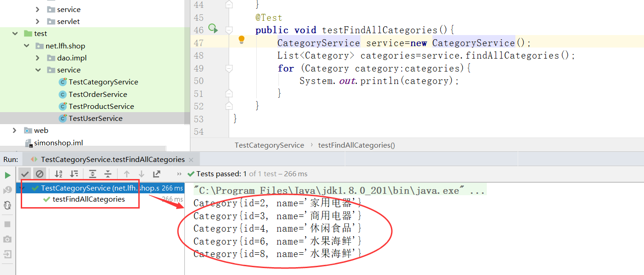Click simonshop.iml file icon
Screen dimensions: 644x275
[29, 143]
